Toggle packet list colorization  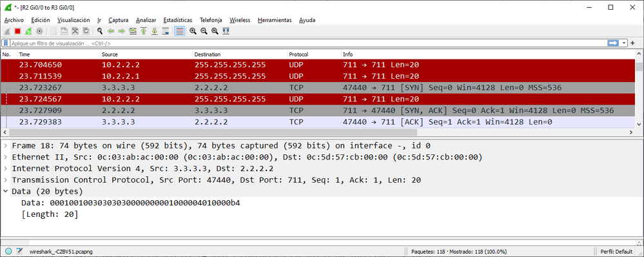click(179, 31)
